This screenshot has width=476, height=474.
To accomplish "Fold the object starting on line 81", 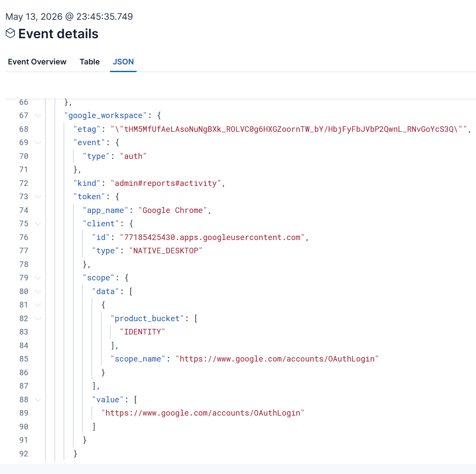I will tap(38, 305).
